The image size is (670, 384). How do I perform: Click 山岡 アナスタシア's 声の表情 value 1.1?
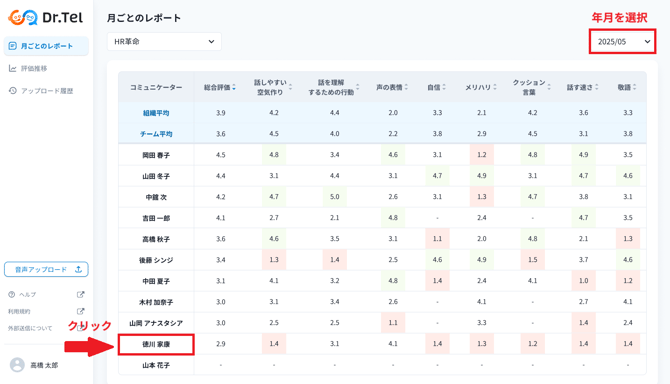point(393,323)
